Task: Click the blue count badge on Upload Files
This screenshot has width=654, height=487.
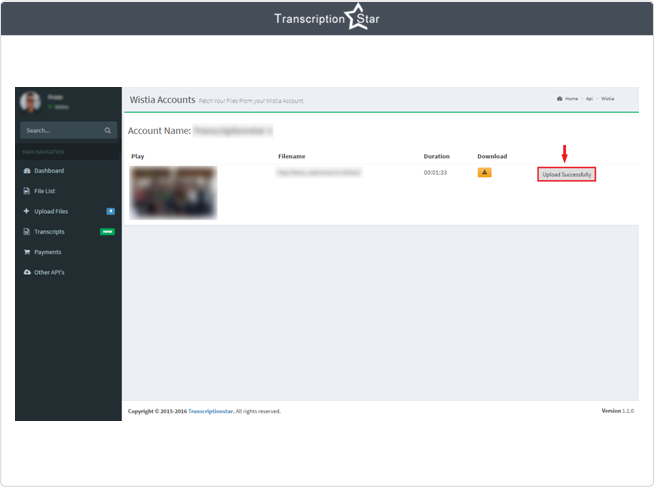Action: point(111,211)
